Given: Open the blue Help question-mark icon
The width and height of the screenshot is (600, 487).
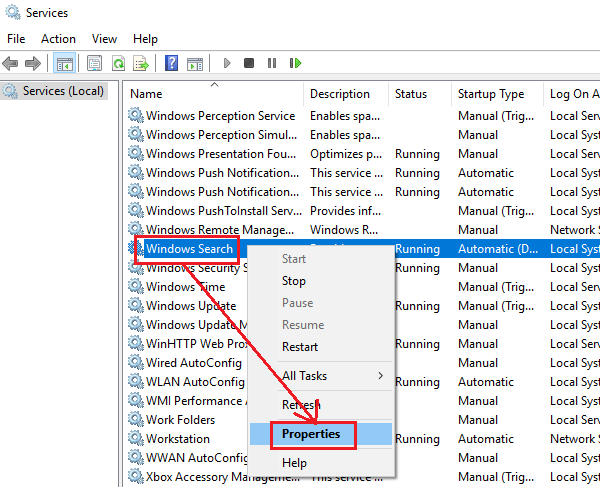Looking at the screenshot, I should tap(171, 63).
